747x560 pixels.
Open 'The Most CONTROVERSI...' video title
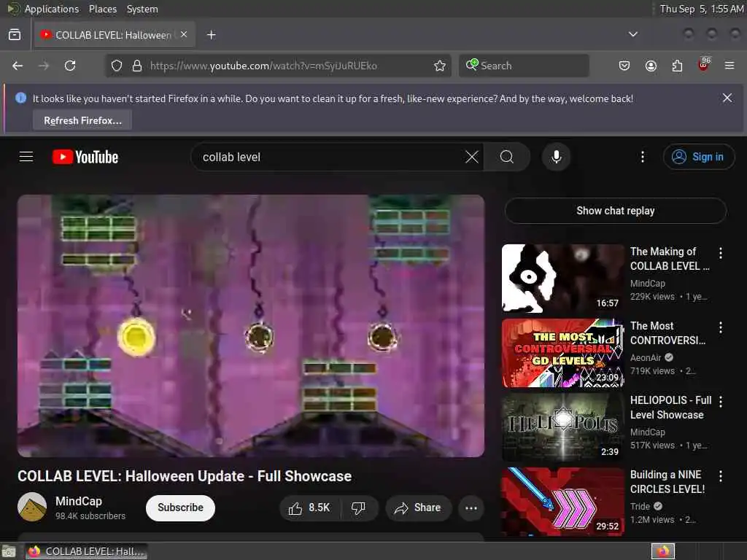click(x=668, y=332)
